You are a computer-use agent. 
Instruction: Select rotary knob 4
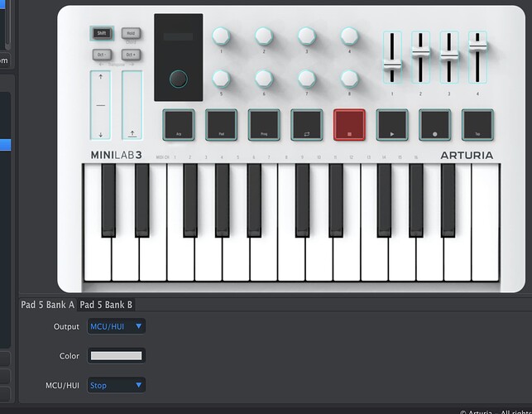[x=349, y=36]
